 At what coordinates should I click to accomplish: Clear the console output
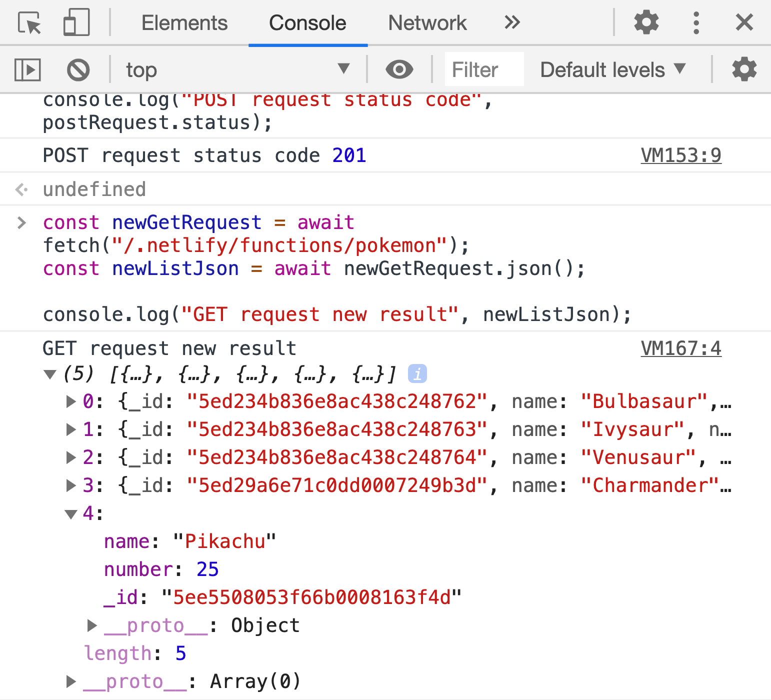pos(78,69)
